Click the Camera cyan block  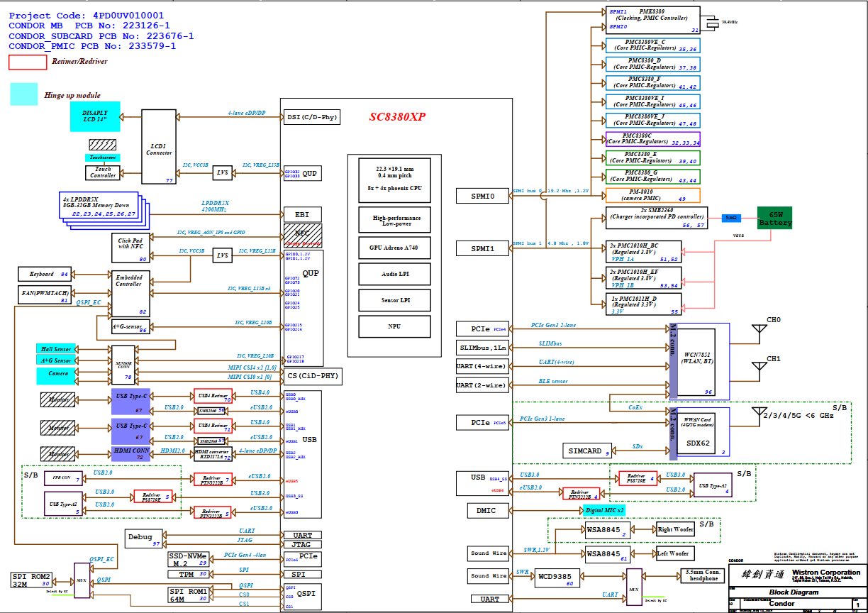click(x=56, y=376)
